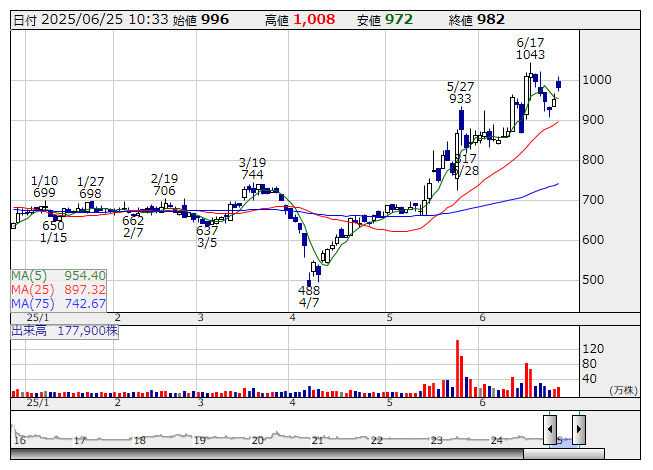Click year 23 in the navigator timeline

point(436,440)
